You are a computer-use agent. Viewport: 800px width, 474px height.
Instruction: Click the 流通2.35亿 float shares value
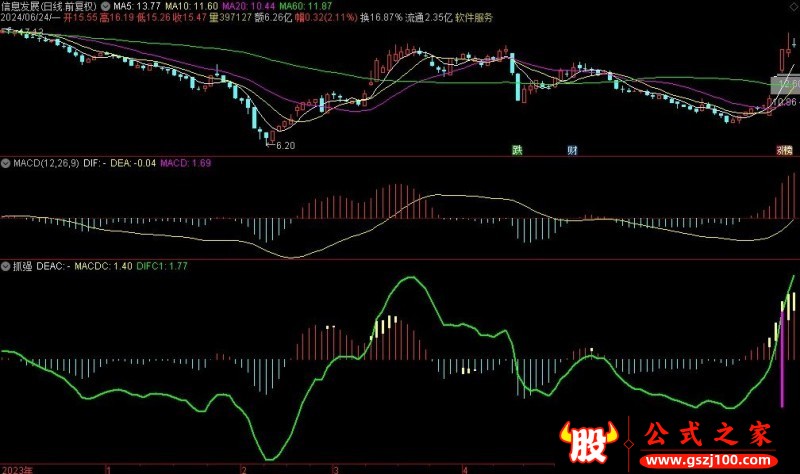click(429, 18)
